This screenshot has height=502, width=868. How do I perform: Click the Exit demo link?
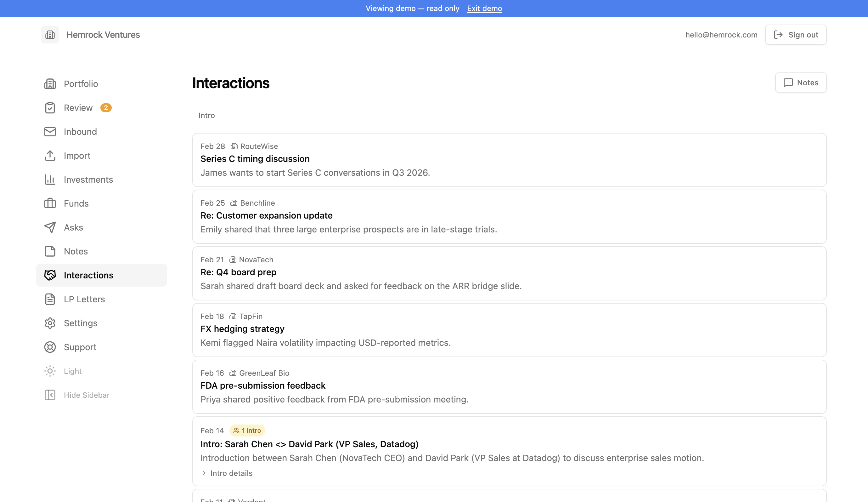tap(484, 8)
